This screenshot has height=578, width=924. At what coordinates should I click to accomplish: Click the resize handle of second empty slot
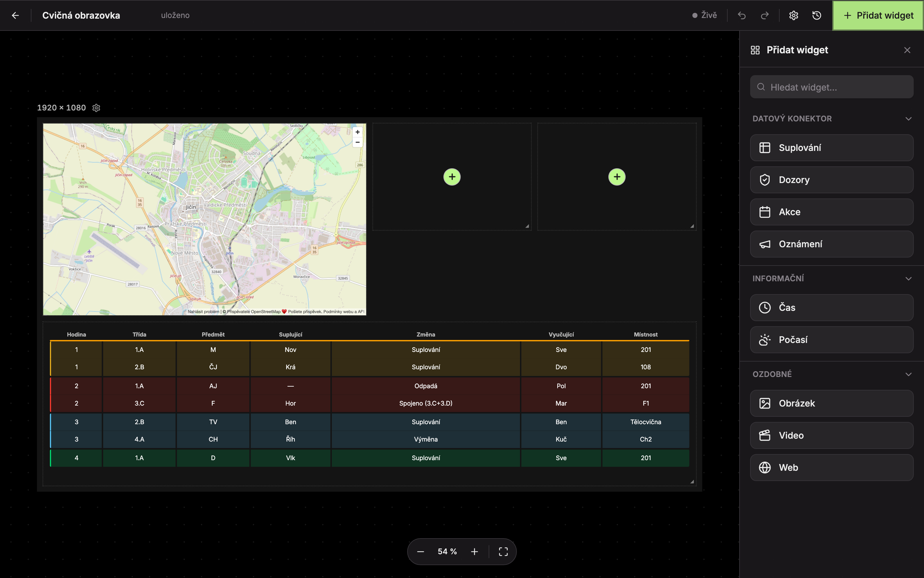point(692,226)
